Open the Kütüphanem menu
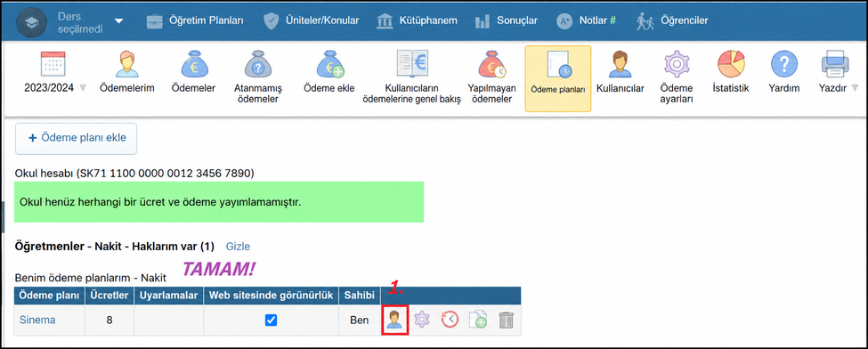The image size is (868, 349). coord(417,20)
